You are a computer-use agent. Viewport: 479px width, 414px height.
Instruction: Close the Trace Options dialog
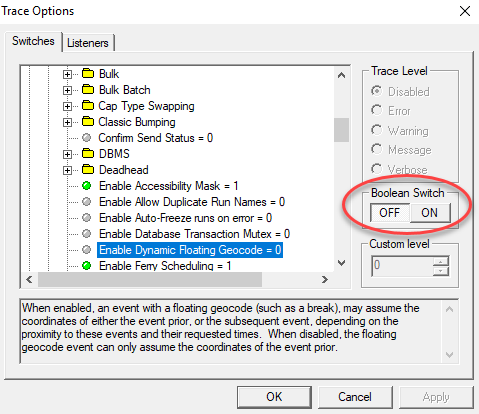(465, 11)
